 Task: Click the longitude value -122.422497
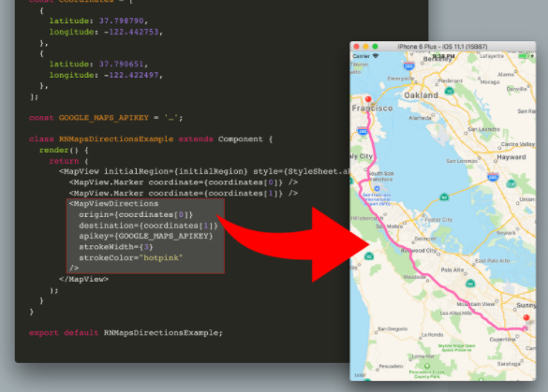131,76
